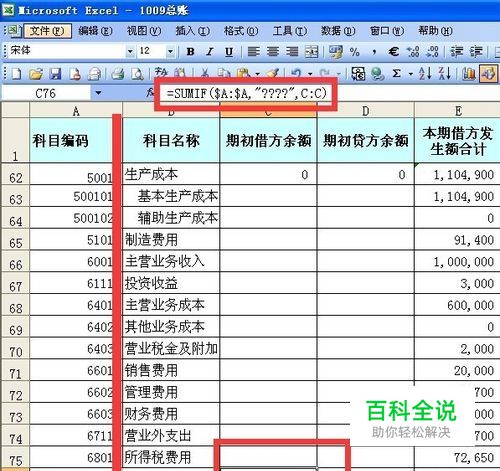Toggle Align Left
This screenshot has width=500, height=471.
[x=253, y=52]
